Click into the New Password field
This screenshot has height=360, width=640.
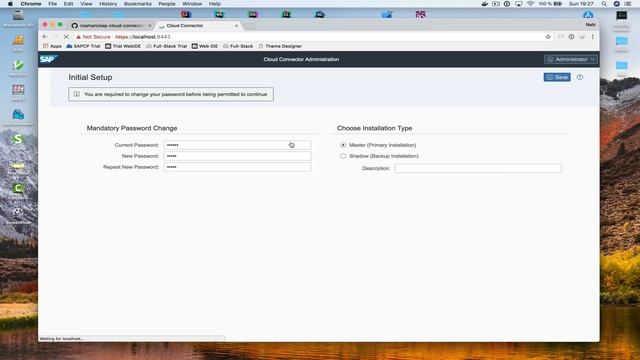coord(237,156)
